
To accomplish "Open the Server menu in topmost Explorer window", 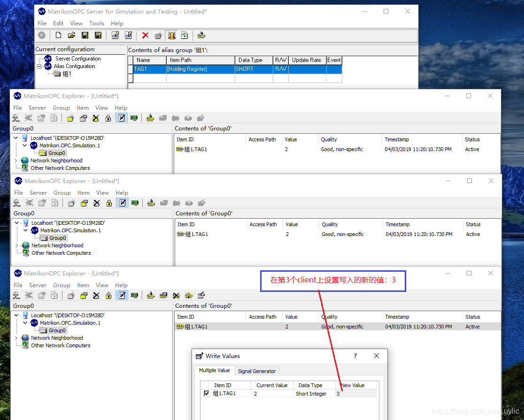I will click(37, 107).
